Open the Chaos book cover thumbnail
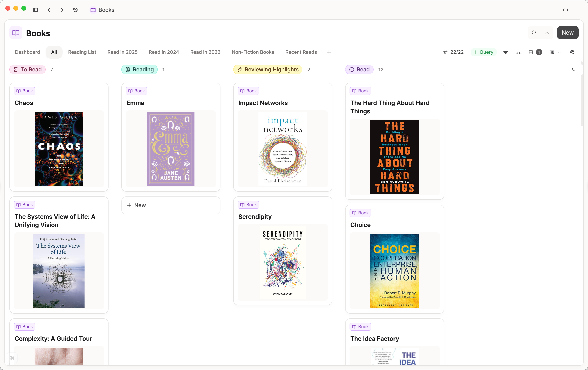This screenshot has width=588, height=370. click(x=59, y=149)
